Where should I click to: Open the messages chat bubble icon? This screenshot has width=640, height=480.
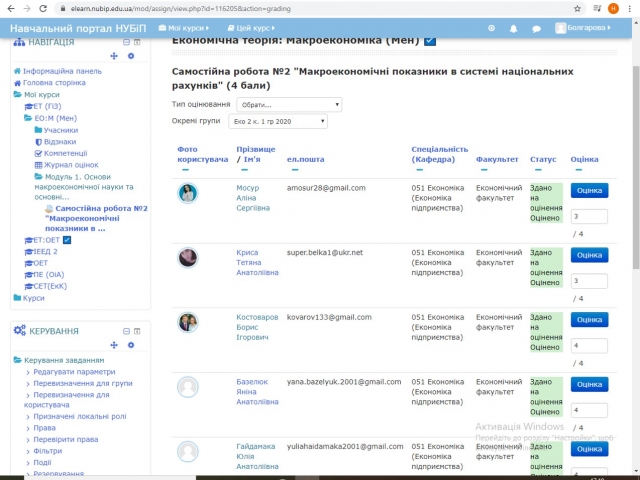click(x=534, y=29)
